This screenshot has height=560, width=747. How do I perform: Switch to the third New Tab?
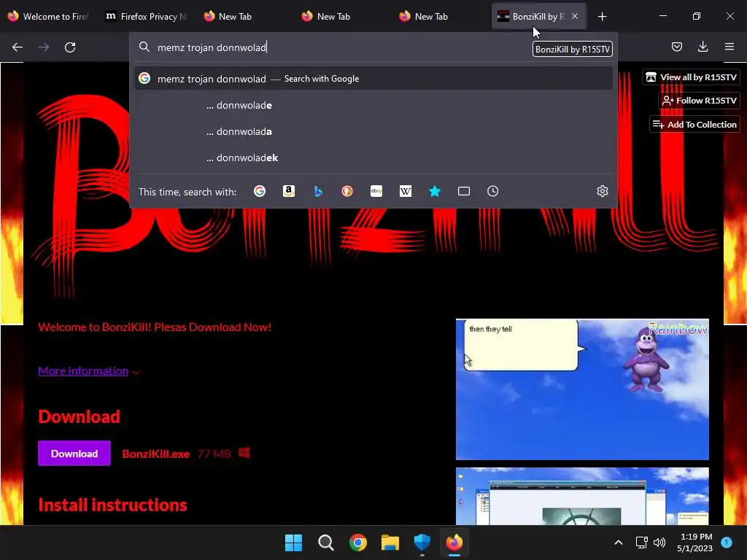[x=441, y=17]
